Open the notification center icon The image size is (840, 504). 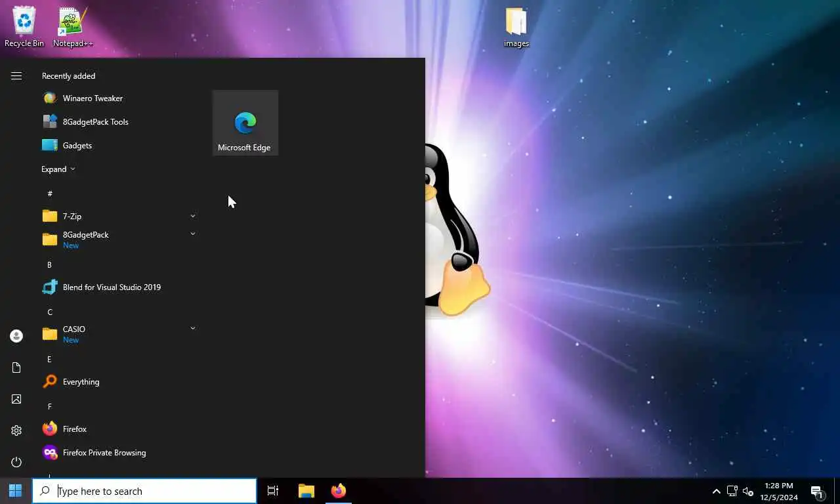coord(818,491)
